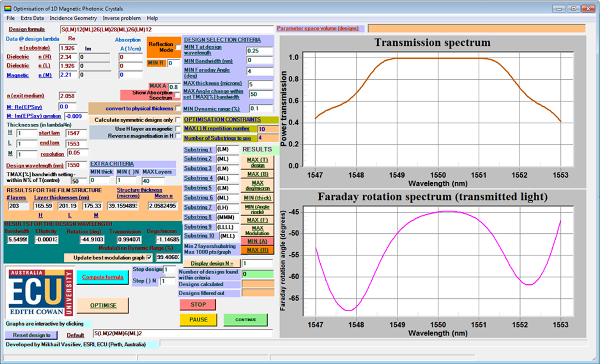Check the Reflection Mode checkbox
This screenshot has height=364, width=600.
click(x=178, y=47)
